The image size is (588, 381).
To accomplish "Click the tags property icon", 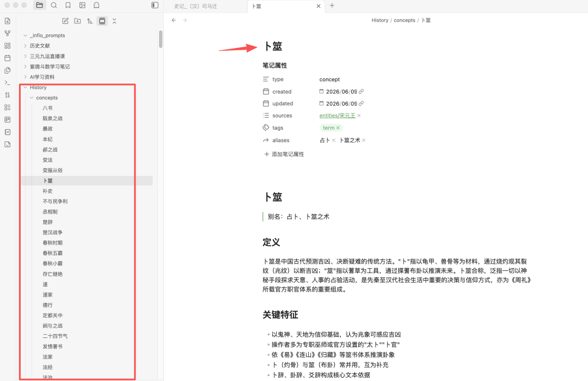I will (266, 128).
